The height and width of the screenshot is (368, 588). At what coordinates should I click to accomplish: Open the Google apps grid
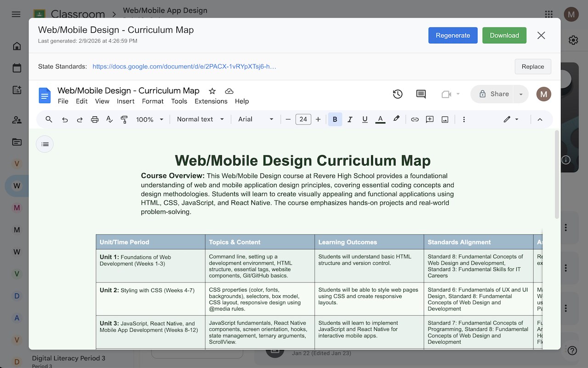click(x=549, y=14)
